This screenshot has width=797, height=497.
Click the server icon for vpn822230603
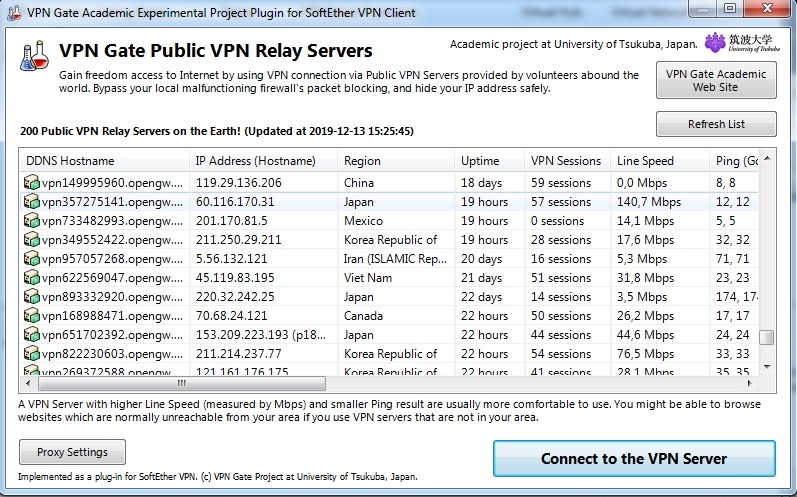click(x=32, y=354)
